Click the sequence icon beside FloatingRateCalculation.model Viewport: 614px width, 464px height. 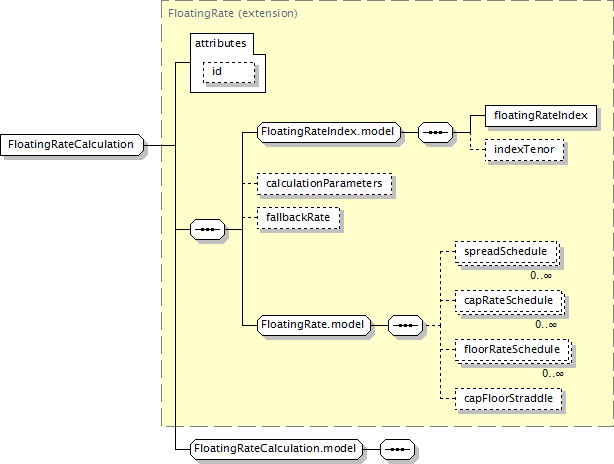[x=397, y=449]
